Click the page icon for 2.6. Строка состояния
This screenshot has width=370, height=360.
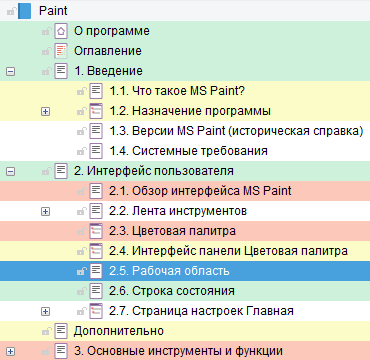(96, 291)
